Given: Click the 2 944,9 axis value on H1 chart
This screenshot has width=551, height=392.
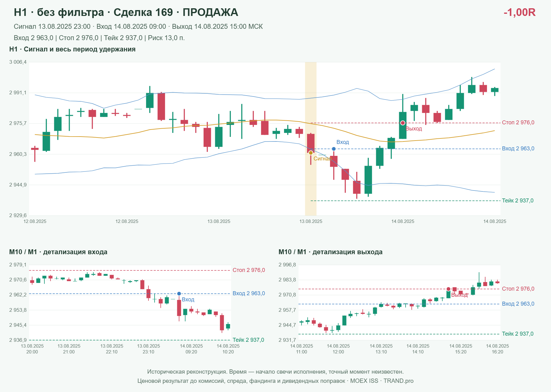Looking at the screenshot, I should (x=18, y=185).
